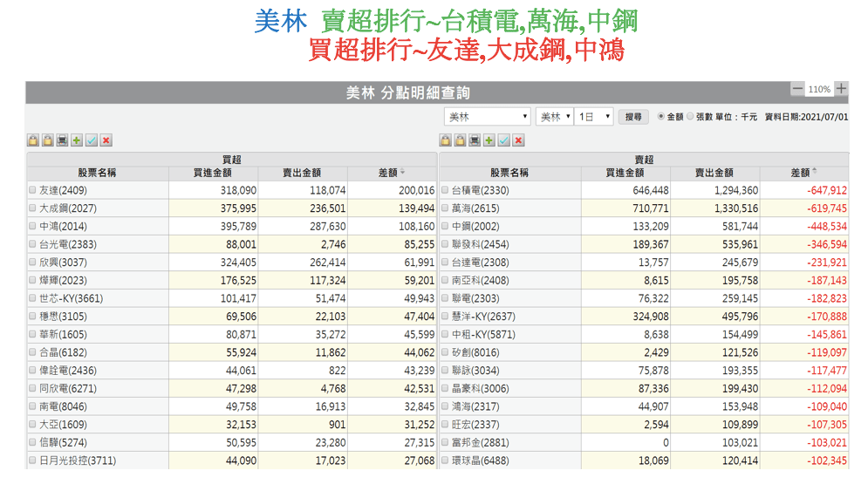868x491 pixels.
Task: Expand the 1日 period dropdown
Action: [x=593, y=117]
